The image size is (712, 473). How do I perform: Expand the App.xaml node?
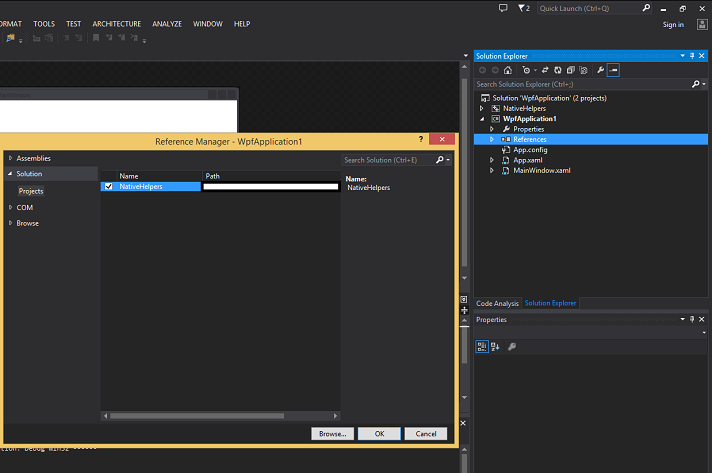491,160
